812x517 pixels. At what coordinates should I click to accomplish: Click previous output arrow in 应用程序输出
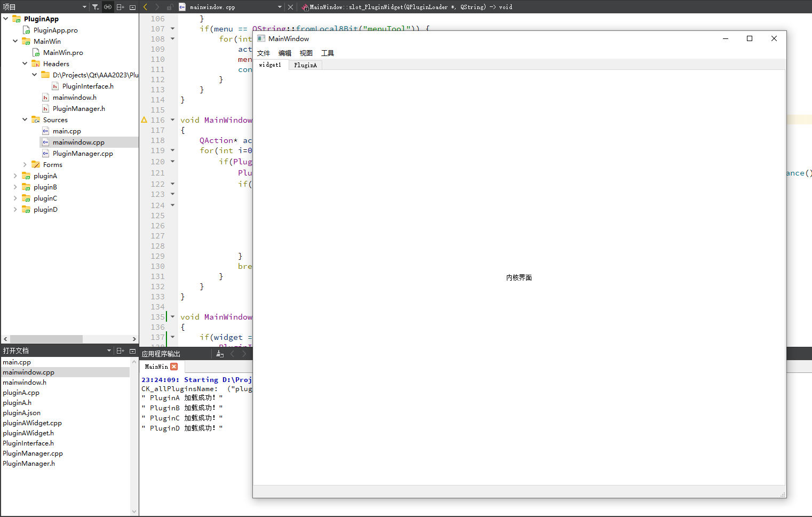(232, 354)
